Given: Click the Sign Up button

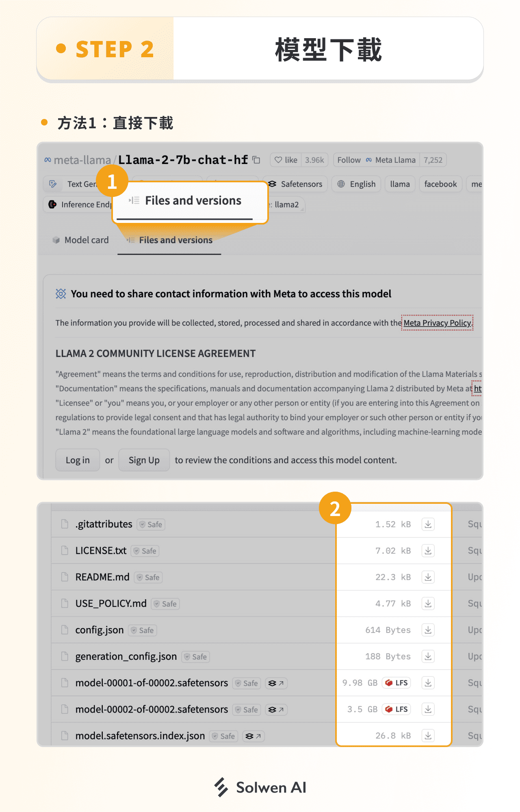Looking at the screenshot, I should pos(144,460).
